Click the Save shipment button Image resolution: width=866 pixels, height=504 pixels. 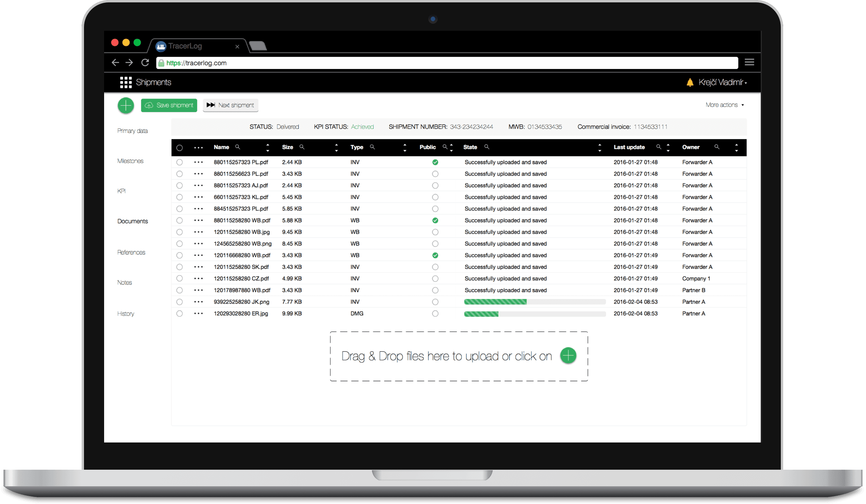[169, 105]
